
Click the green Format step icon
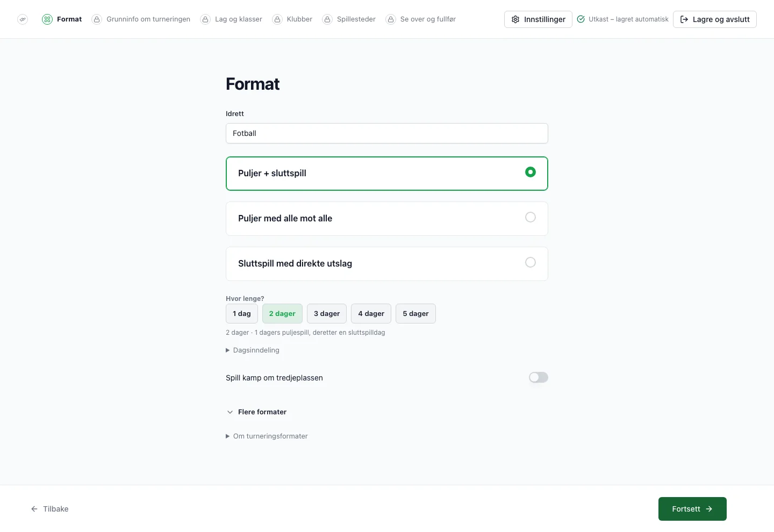(x=47, y=19)
